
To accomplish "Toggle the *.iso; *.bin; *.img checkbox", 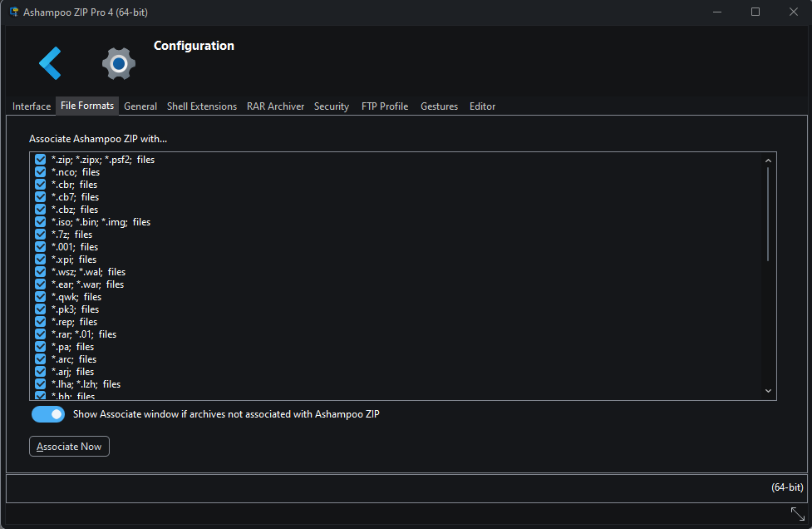I will pyautogui.click(x=41, y=222).
